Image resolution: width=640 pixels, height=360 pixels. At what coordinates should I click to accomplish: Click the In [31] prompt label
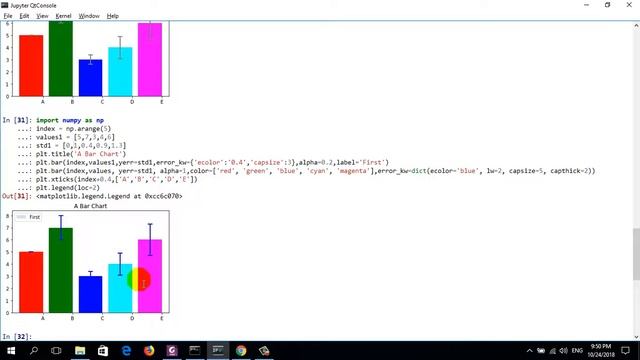[x=16, y=120]
